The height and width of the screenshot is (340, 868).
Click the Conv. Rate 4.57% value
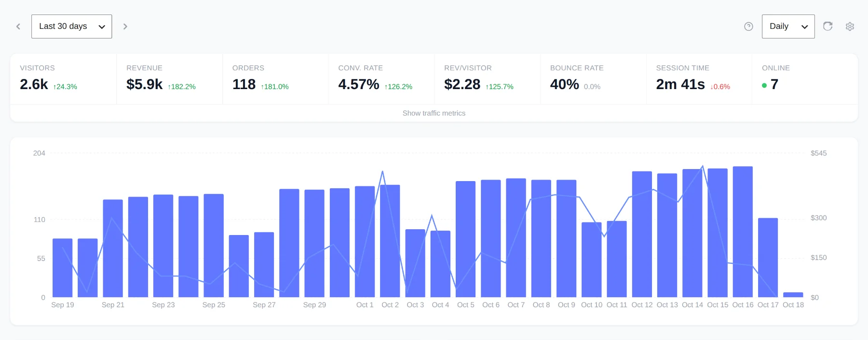click(359, 84)
